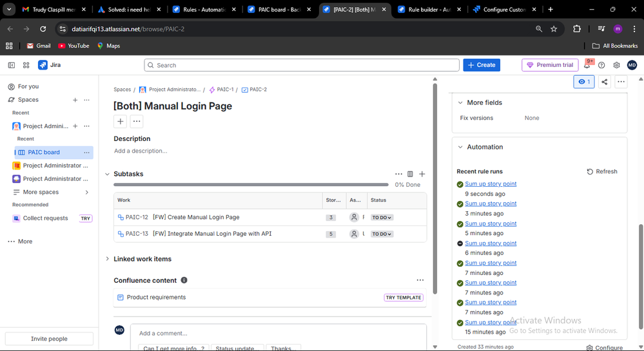Switch to Rule builder browser tab

430,9
